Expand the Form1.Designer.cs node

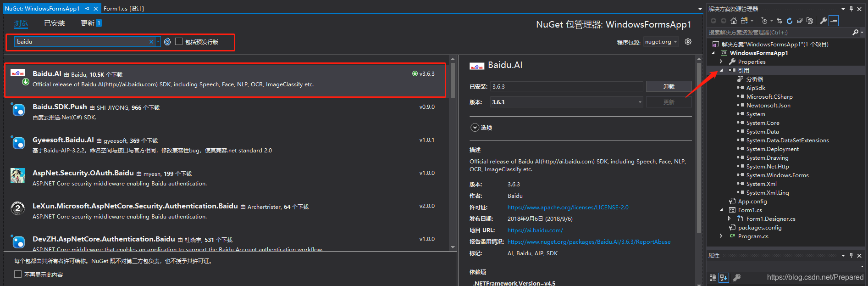click(x=730, y=219)
